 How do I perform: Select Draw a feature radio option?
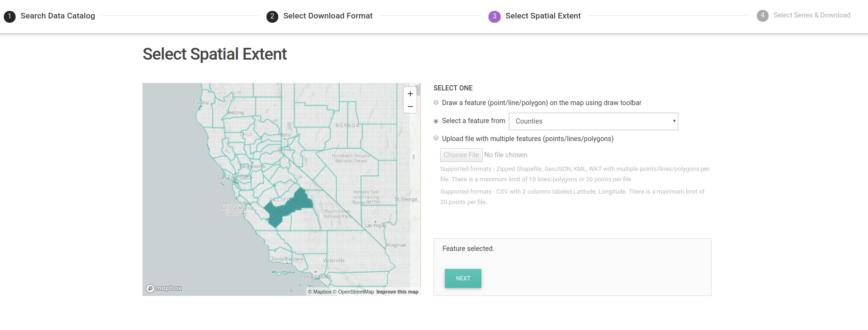(x=436, y=102)
